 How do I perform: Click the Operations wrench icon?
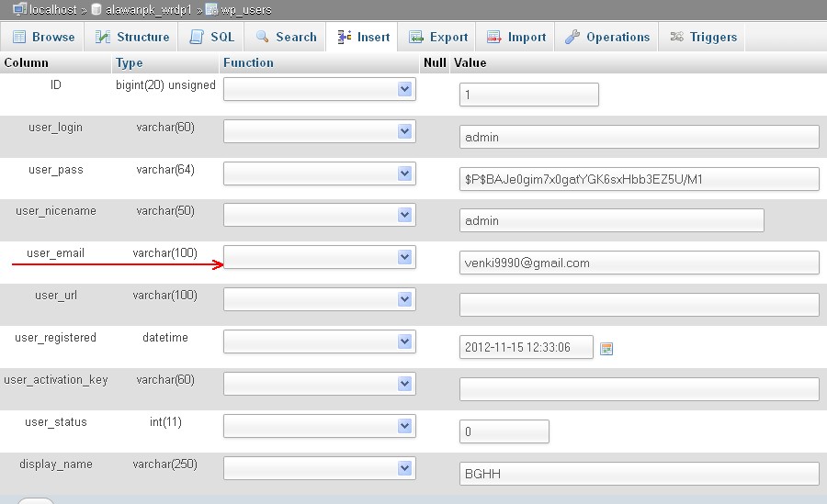pyautogui.click(x=572, y=37)
